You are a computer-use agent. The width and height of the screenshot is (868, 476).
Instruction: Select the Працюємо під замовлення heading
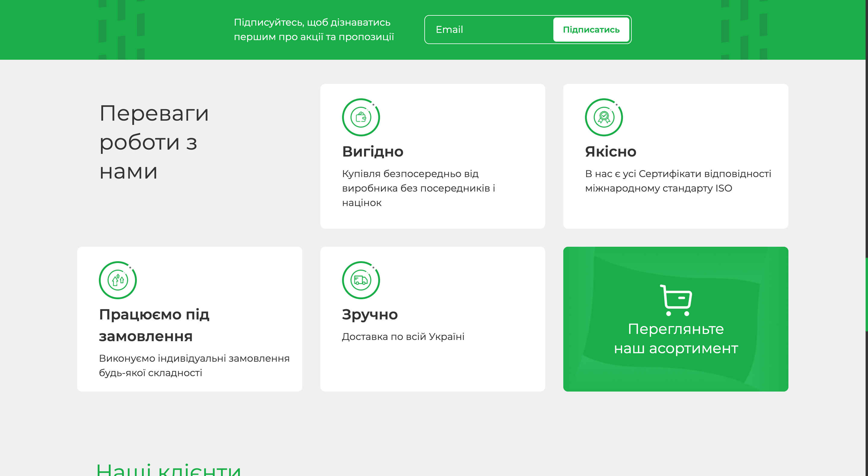(x=154, y=325)
